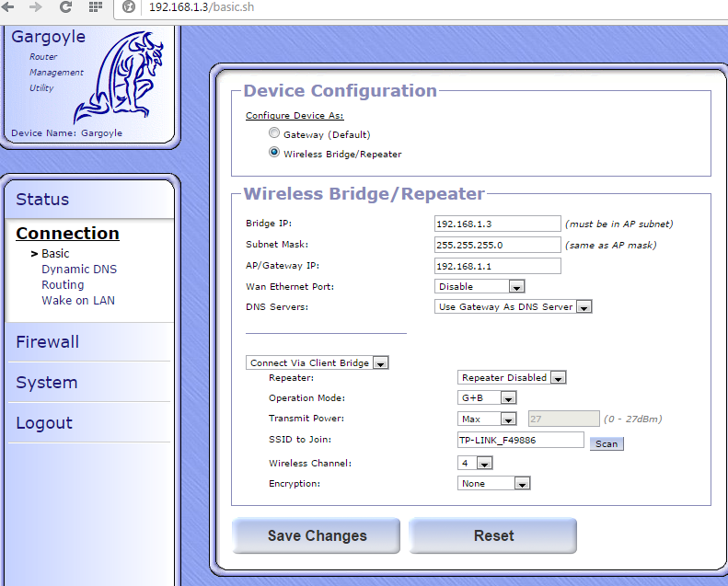Screen dimensions: 728x586
Task: Click the Bridge IP input field
Action: pyautogui.click(x=498, y=224)
